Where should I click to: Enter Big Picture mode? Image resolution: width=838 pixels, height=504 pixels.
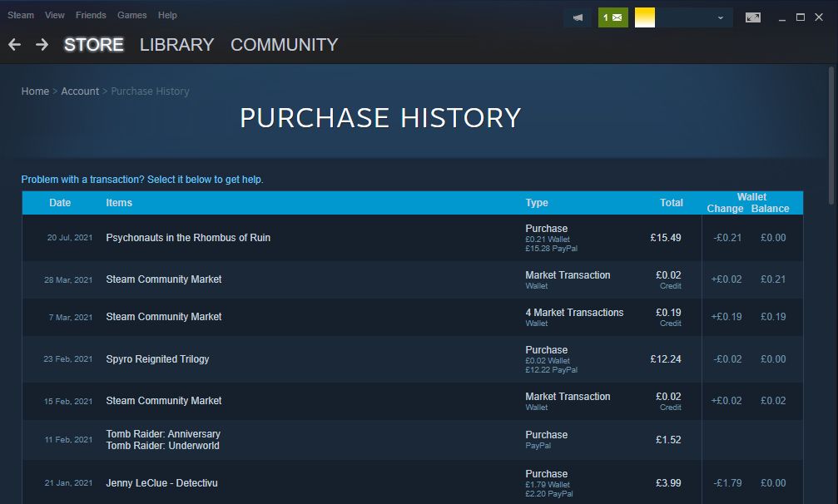752,17
